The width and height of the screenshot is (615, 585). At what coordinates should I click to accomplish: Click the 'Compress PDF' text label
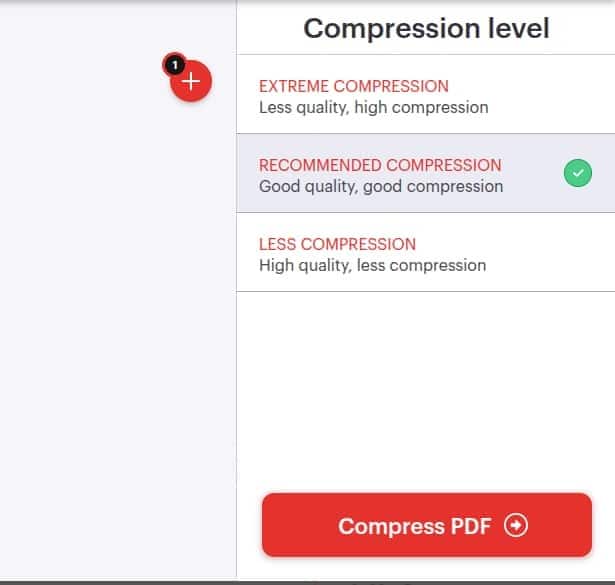click(414, 526)
